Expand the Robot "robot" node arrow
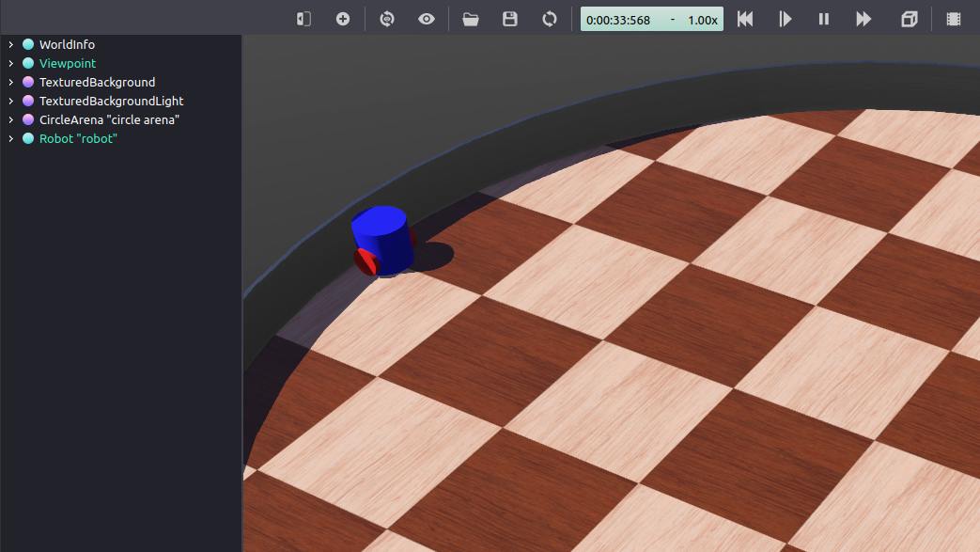 click(10, 138)
